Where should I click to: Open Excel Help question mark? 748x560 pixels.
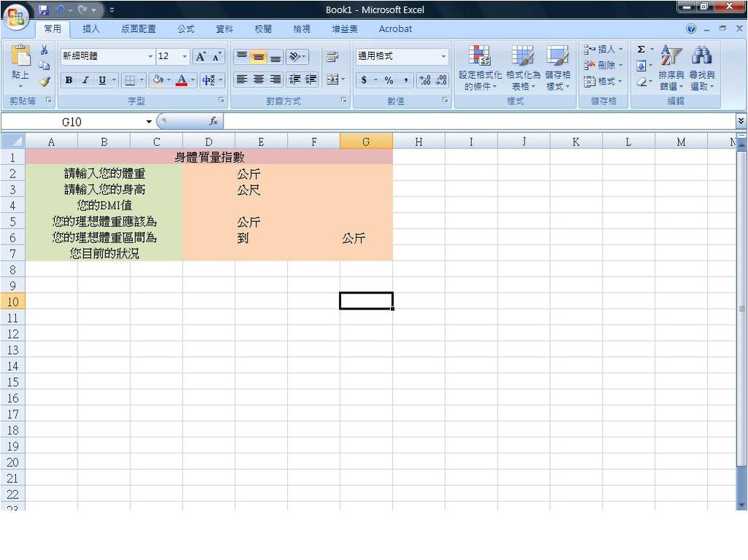pyautogui.click(x=691, y=28)
